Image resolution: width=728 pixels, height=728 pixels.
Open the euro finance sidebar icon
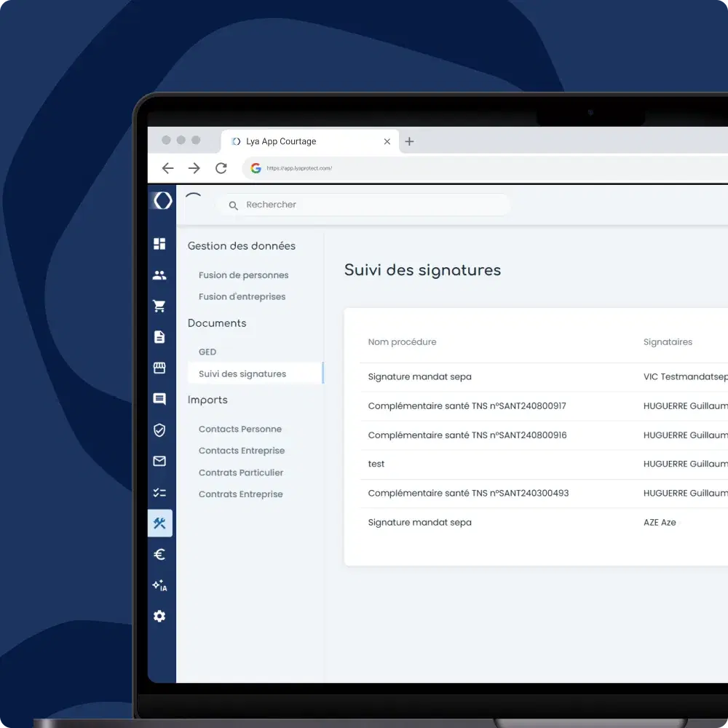point(159,554)
